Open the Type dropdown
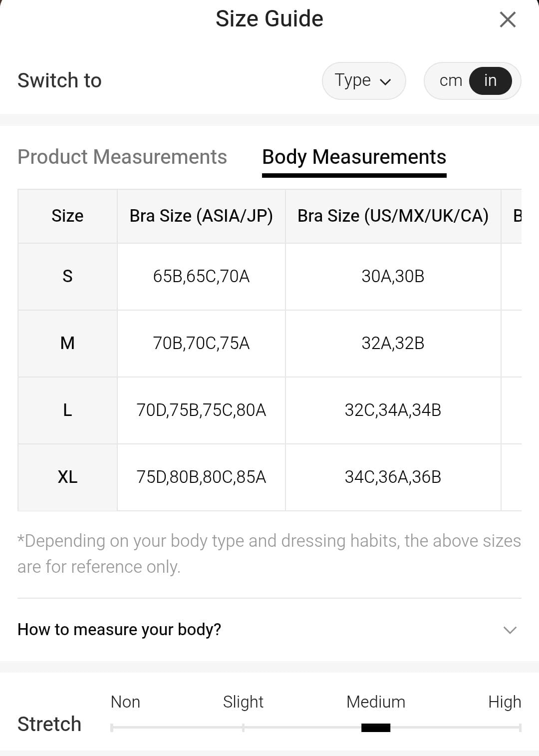The image size is (539, 756). [x=363, y=80]
